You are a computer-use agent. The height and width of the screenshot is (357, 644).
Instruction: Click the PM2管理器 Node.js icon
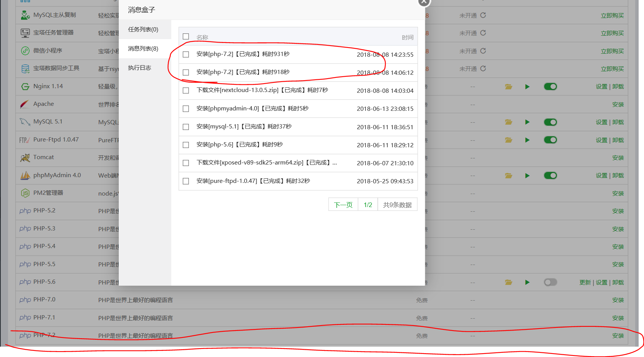[x=25, y=193]
